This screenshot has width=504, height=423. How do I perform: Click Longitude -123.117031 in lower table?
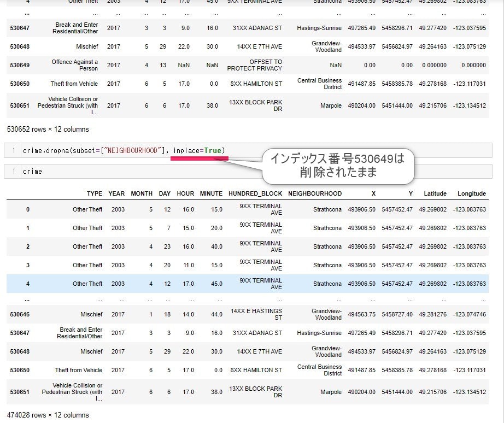coord(470,371)
